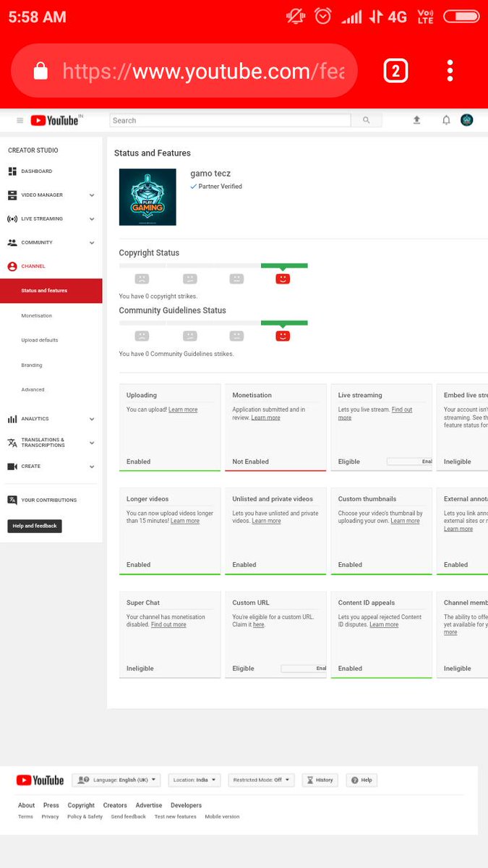
Task: Click the Enable button for Live streaming
Action: pos(410,461)
